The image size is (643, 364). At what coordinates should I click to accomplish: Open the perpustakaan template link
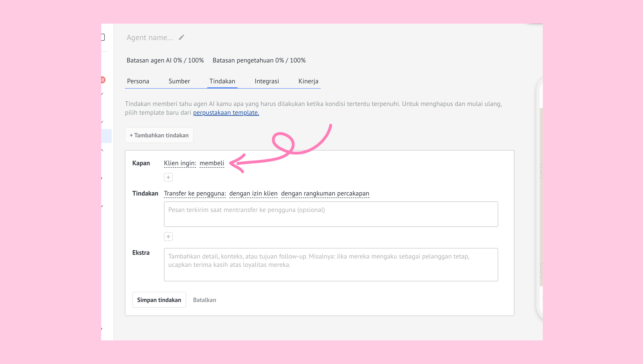point(226,113)
